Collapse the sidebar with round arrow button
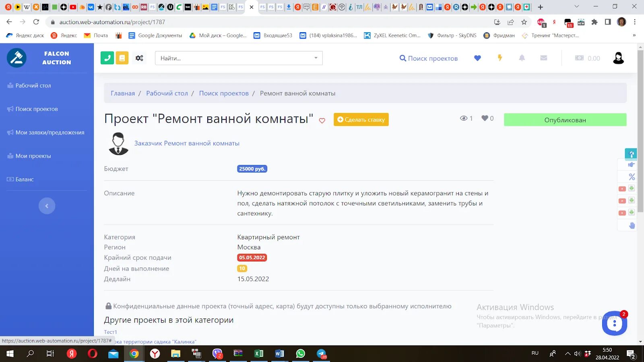This screenshot has height=362, width=644. [x=47, y=206]
